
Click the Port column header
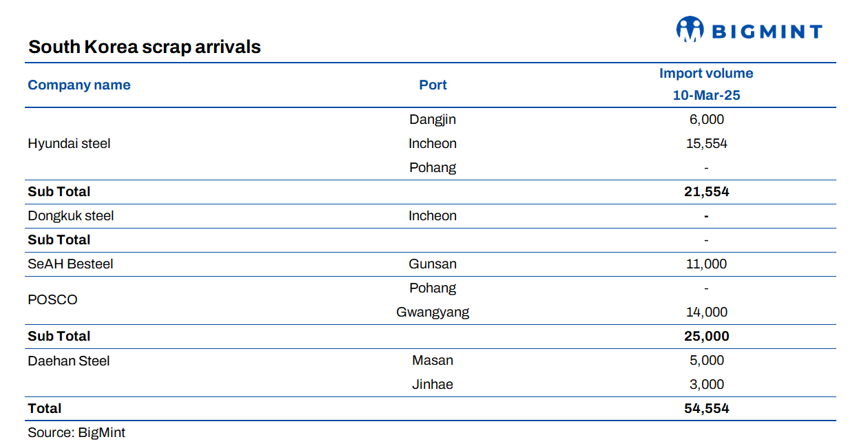pos(433,85)
